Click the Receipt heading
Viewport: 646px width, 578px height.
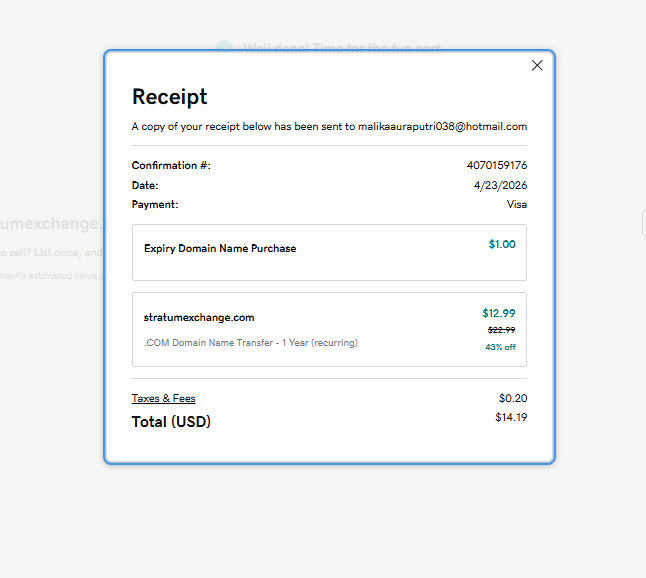[170, 97]
